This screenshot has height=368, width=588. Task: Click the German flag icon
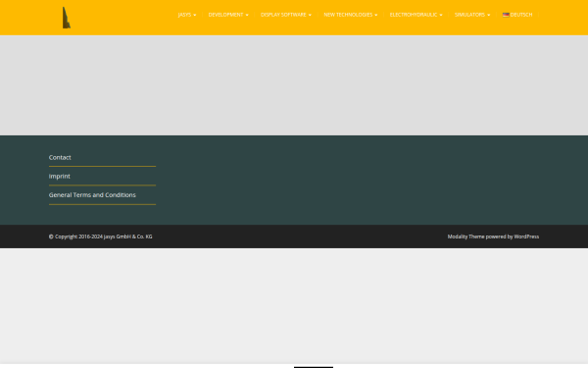pyautogui.click(x=506, y=15)
